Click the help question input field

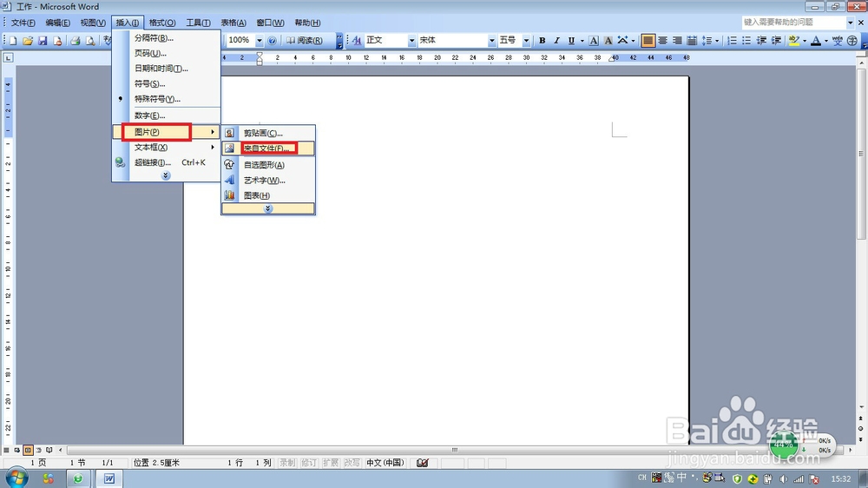[794, 23]
